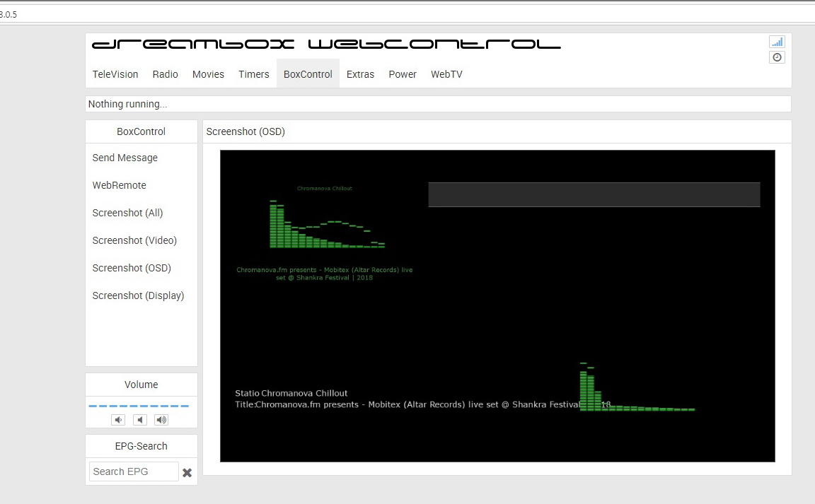Click the 'Screenshot (OSD)' panel heading
The width and height of the screenshot is (815, 504).
coord(245,131)
